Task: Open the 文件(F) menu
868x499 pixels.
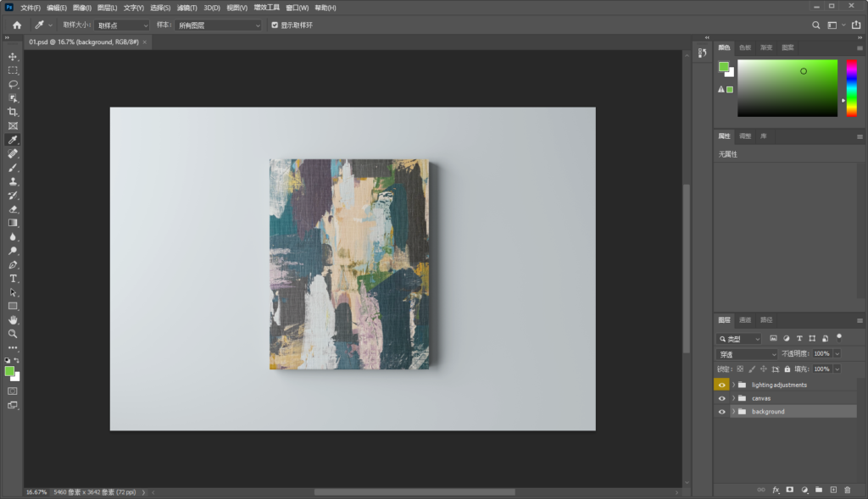Action: (x=31, y=8)
